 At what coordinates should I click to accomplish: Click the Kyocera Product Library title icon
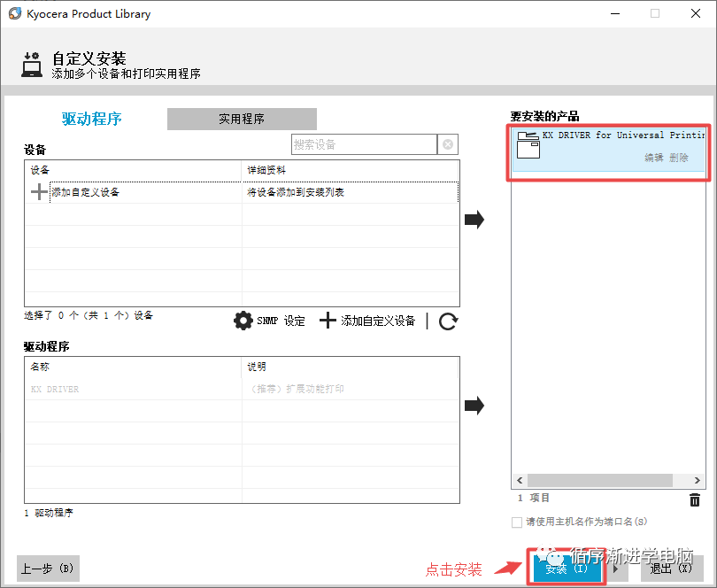point(15,13)
